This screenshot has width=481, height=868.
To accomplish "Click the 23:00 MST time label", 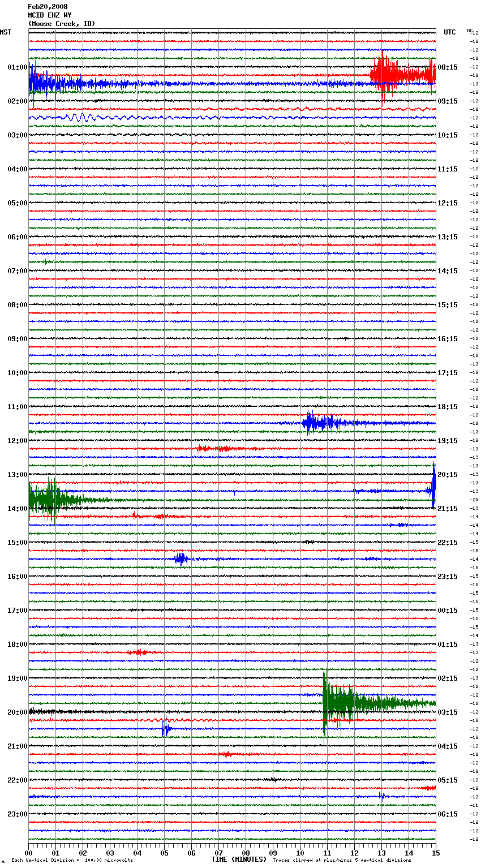I will pyautogui.click(x=17, y=814).
